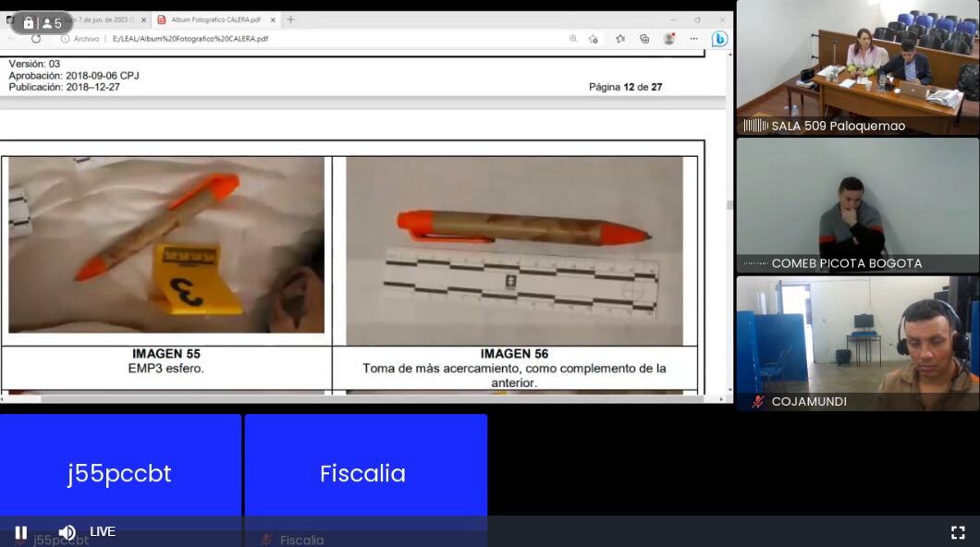Click the browser profile avatar icon
This screenshot has width=980, height=547.
(x=668, y=39)
